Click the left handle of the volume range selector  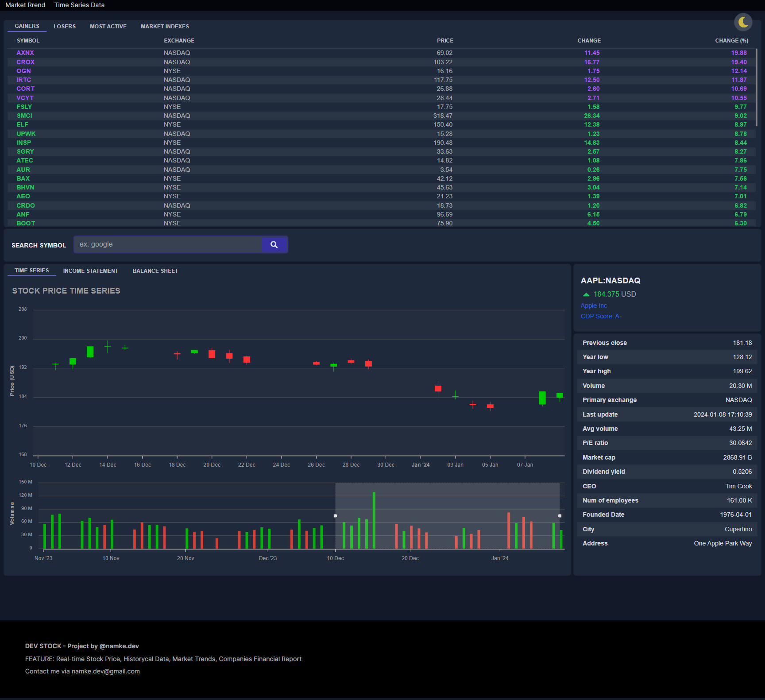coord(335,516)
